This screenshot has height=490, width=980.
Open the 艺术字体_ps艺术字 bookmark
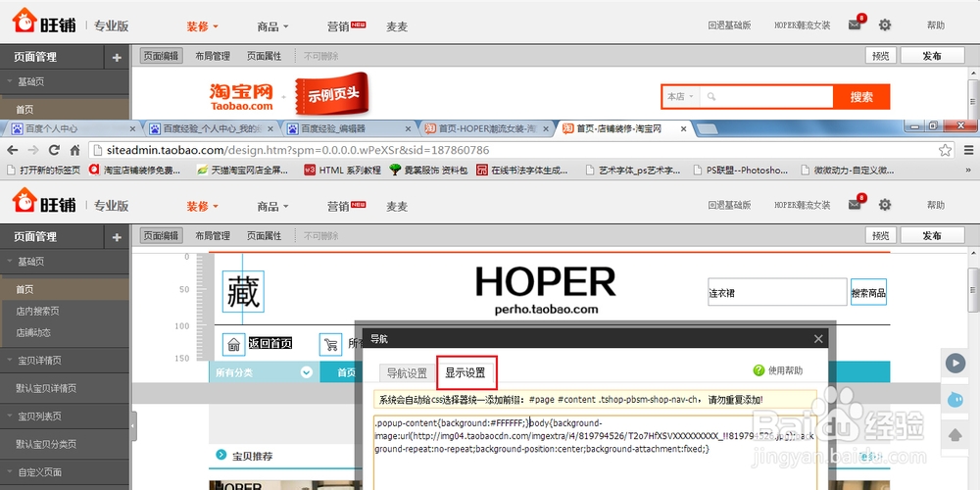632,170
